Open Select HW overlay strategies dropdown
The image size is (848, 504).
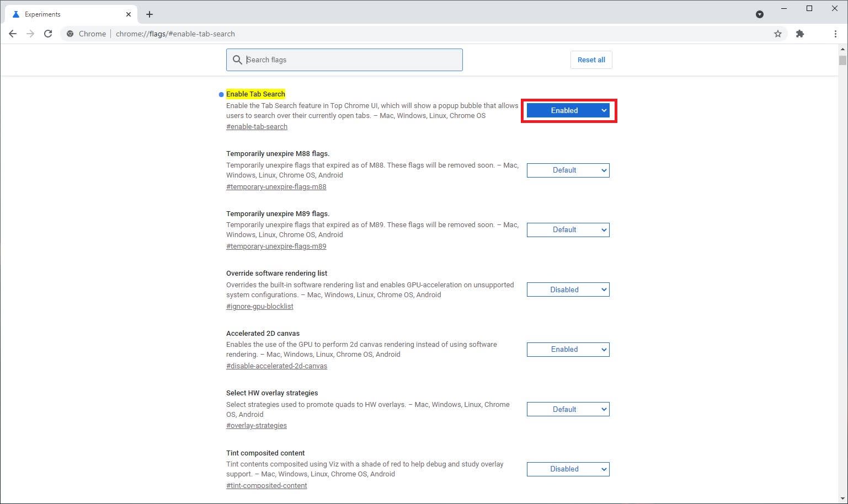point(568,409)
